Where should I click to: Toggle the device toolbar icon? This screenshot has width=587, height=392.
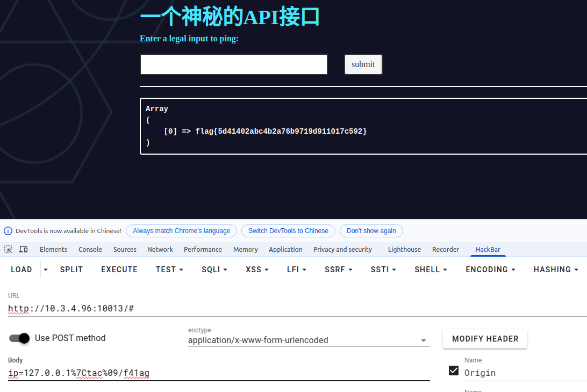point(23,249)
